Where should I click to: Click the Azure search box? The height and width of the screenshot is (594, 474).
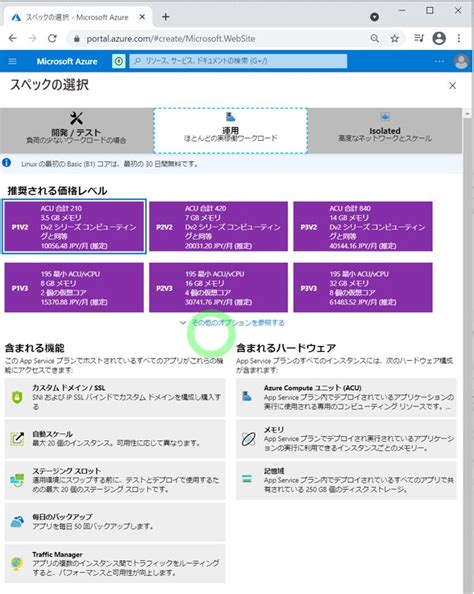point(238,61)
